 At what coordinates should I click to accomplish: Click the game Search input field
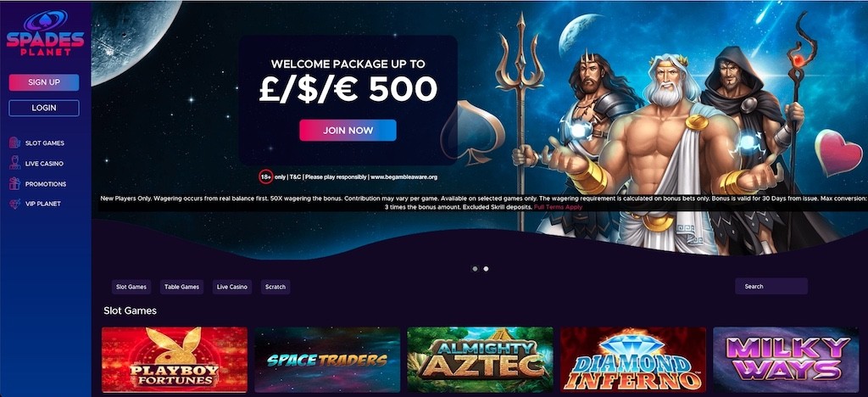pos(771,286)
